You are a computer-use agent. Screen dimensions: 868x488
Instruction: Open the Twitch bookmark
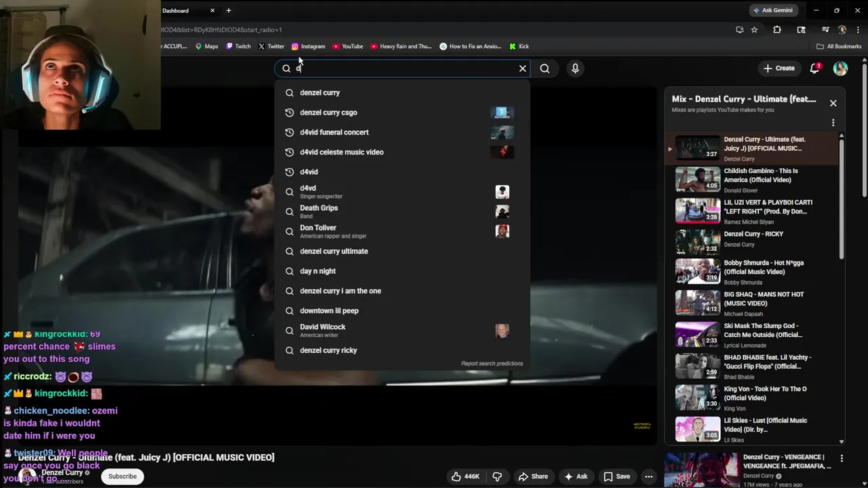tap(238, 47)
